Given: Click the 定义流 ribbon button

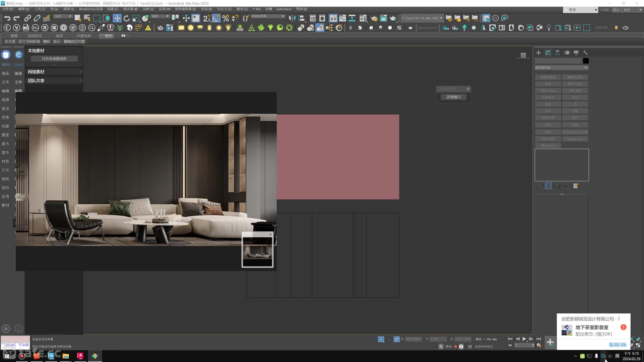Looking at the screenshot, I should click(x=10, y=41).
